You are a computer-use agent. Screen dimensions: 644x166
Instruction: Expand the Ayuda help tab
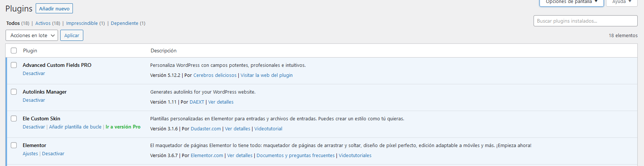622,2
